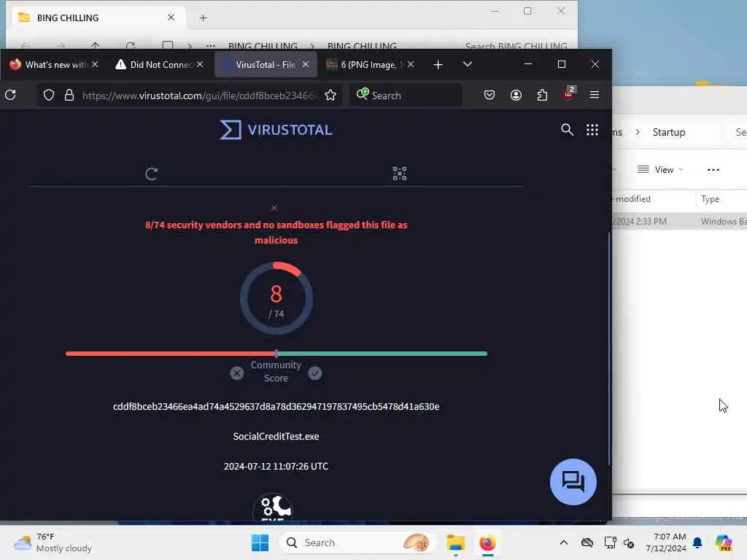Open the blue chat bubble button
This screenshot has width=747, height=560.
pyautogui.click(x=573, y=481)
